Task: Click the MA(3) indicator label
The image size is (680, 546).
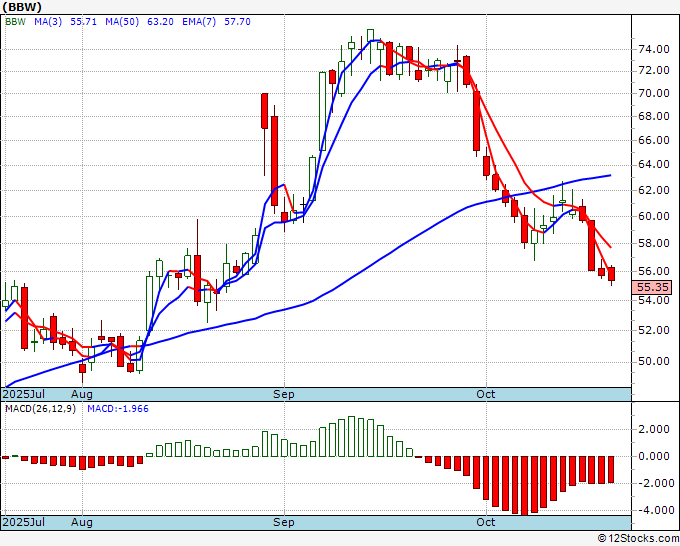Action: [48, 22]
